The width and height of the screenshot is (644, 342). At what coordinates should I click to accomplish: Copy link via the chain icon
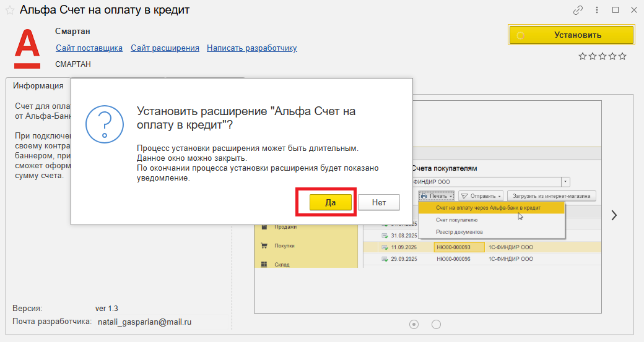point(578,11)
